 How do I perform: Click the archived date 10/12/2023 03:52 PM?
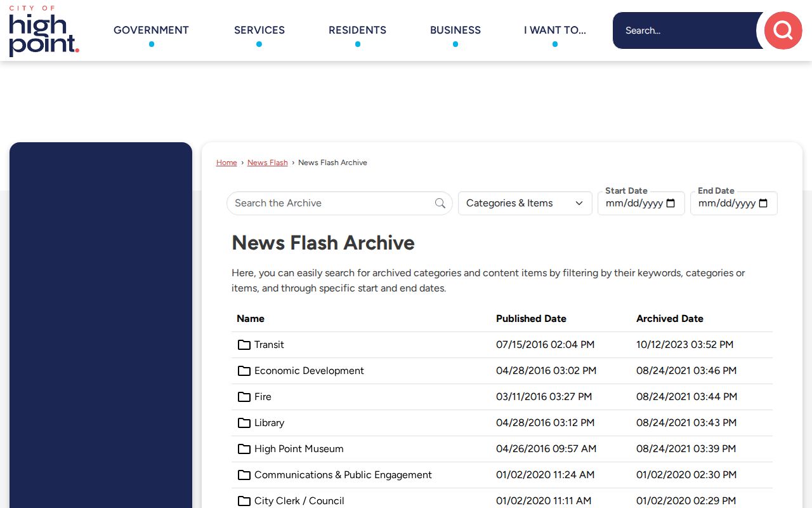click(x=684, y=345)
